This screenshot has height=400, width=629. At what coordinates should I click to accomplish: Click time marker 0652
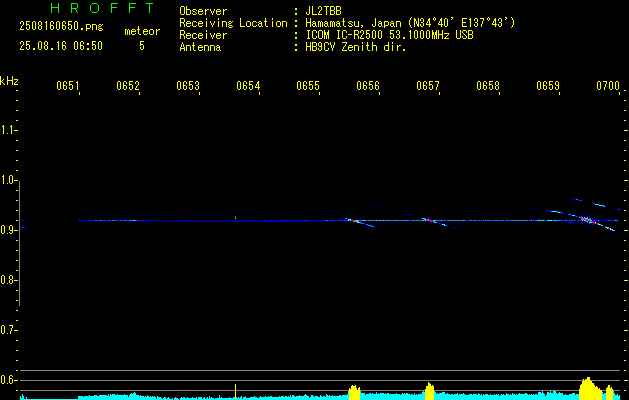tap(128, 86)
